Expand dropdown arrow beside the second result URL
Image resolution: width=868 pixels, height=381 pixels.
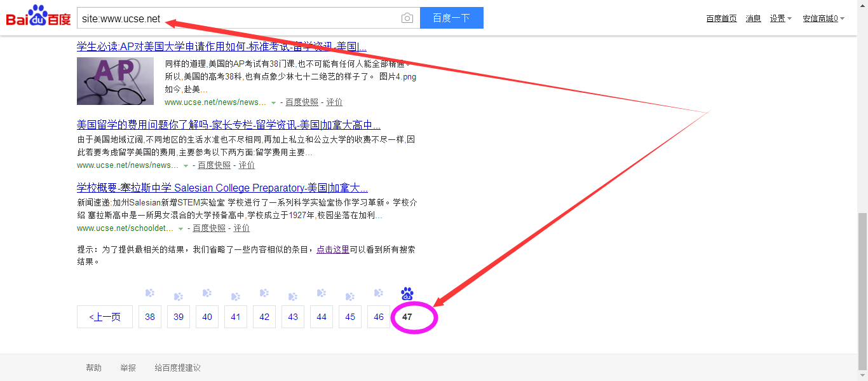click(x=186, y=166)
